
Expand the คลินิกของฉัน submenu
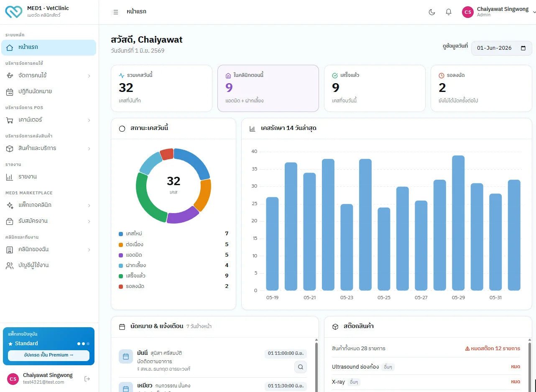[89, 249]
